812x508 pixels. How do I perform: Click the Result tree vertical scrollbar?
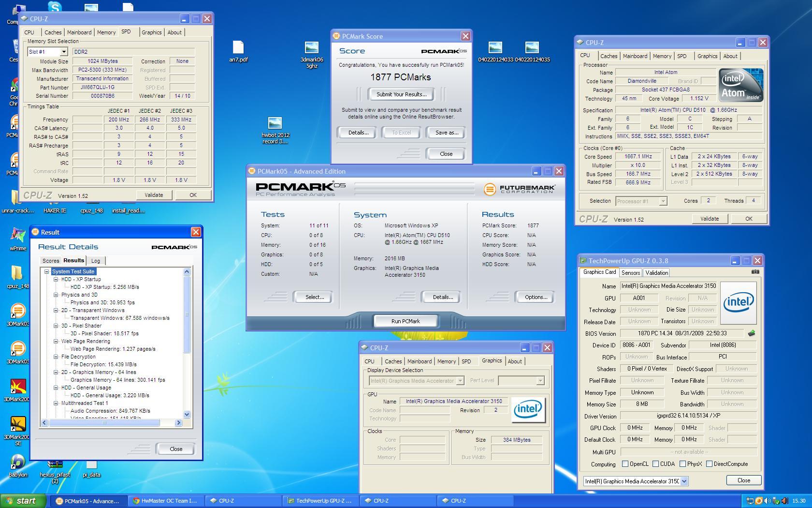(x=187, y=314)
